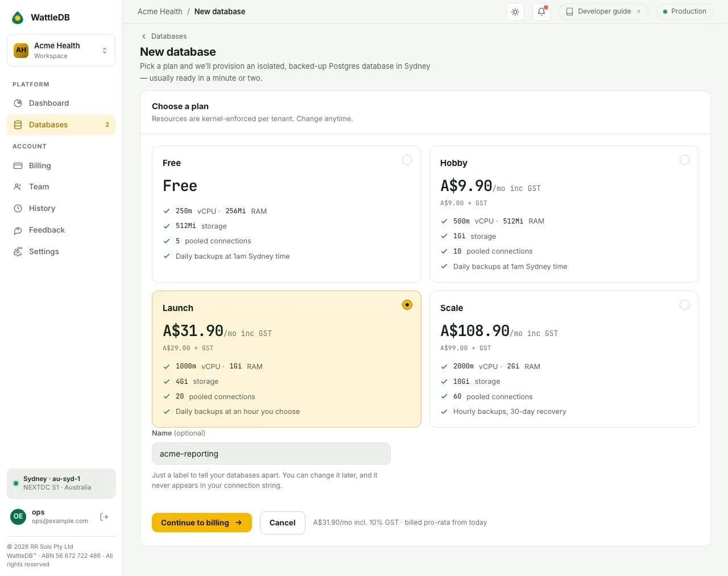Open the Developer guide link

603,12
